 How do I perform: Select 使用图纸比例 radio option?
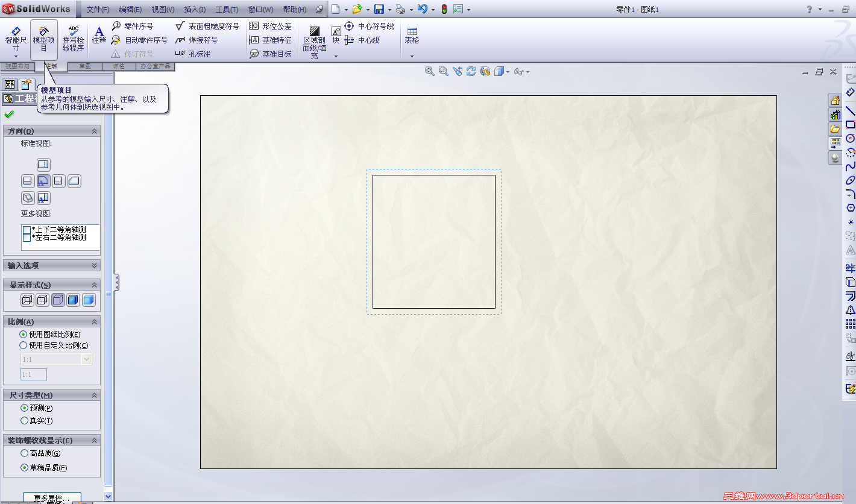coord(24,334)
